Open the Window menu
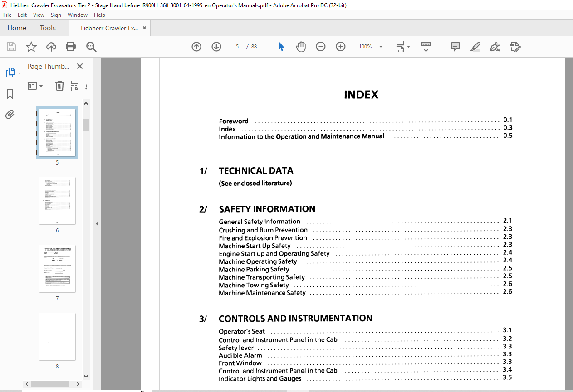Viewport: 573px width, 392px height. tap(78, 15)
